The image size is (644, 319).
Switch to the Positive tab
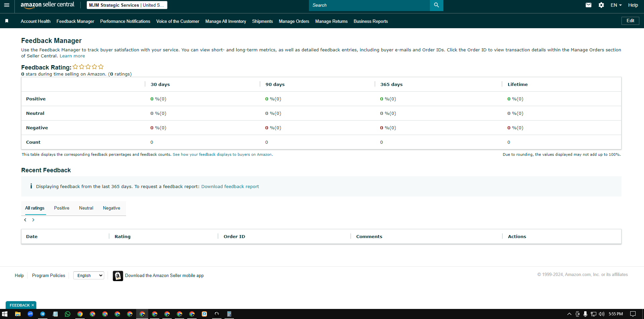62,208
